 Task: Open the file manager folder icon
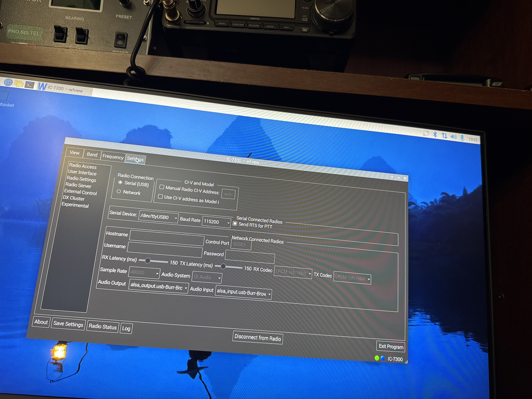19,84
